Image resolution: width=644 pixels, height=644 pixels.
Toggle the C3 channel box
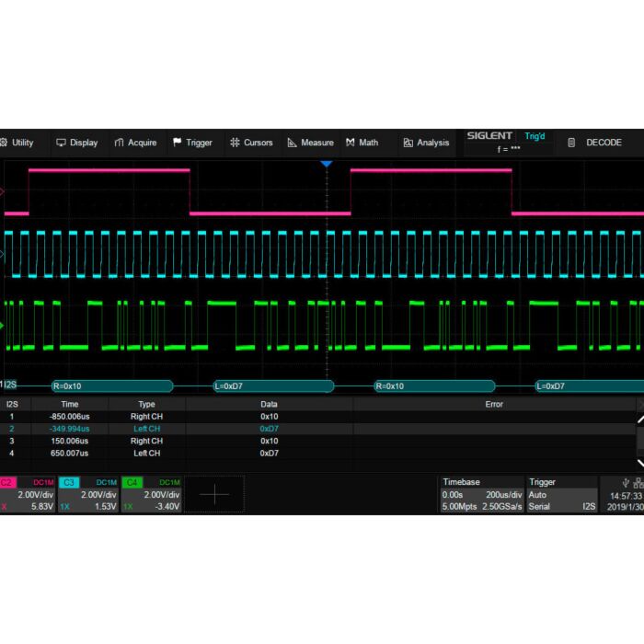click(x=88, y=494)
